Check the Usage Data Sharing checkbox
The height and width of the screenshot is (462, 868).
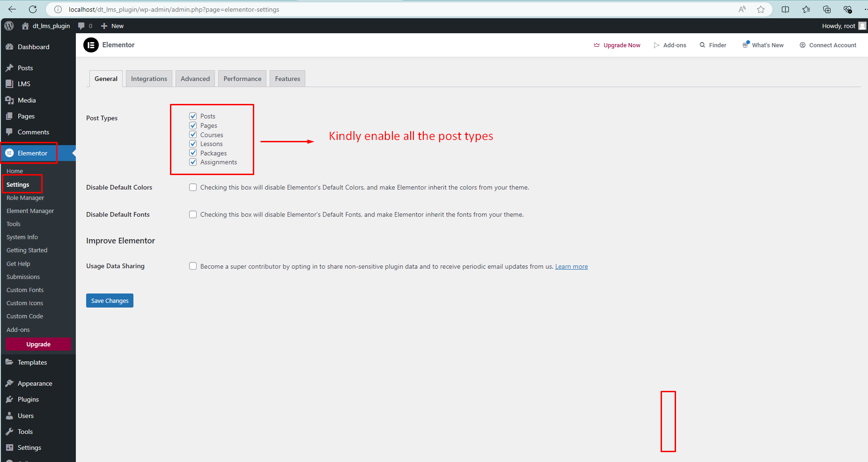click(x=193, y=266)
